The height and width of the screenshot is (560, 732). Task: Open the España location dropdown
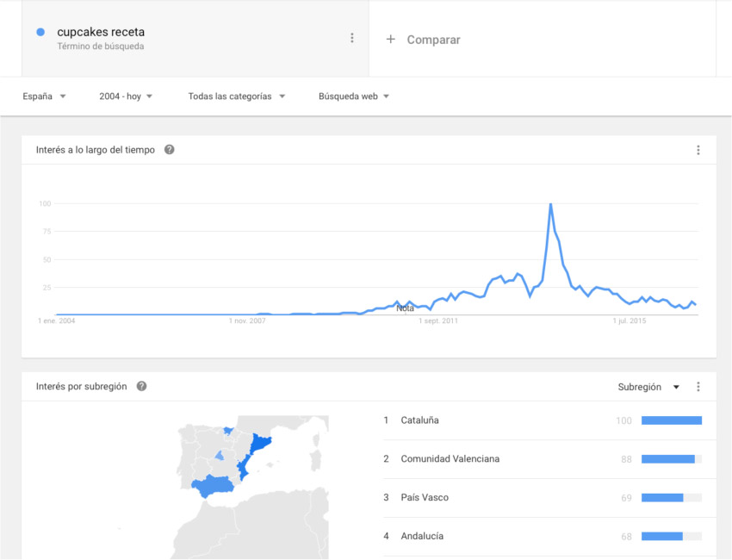[x=43, y=96]
